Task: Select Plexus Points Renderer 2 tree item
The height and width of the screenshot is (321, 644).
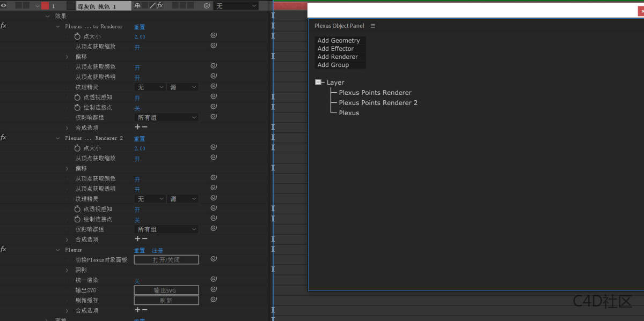Action: click(x=378, y=103)
